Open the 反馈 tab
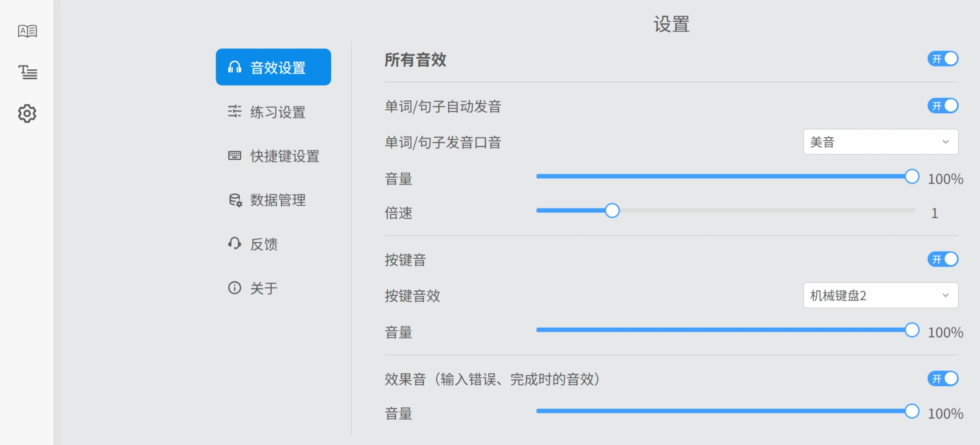This screenshot has width=980, height=445. click(274, 244)
